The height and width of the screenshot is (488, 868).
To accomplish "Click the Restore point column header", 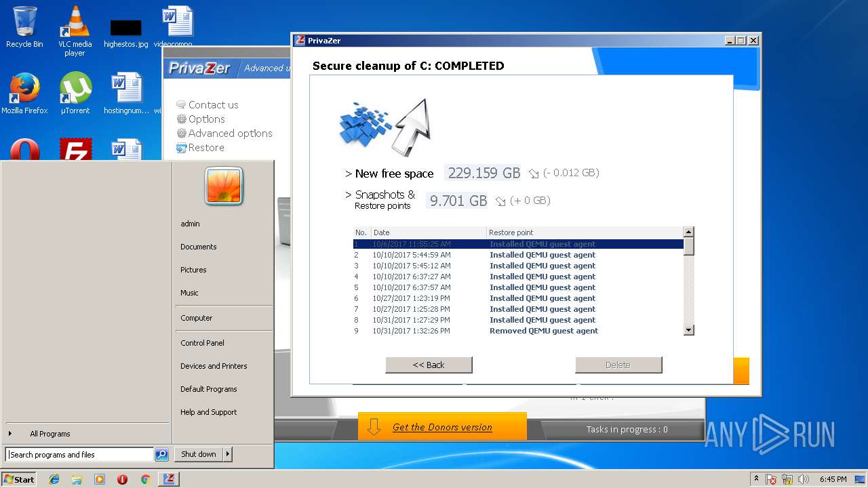I will 585,232.
